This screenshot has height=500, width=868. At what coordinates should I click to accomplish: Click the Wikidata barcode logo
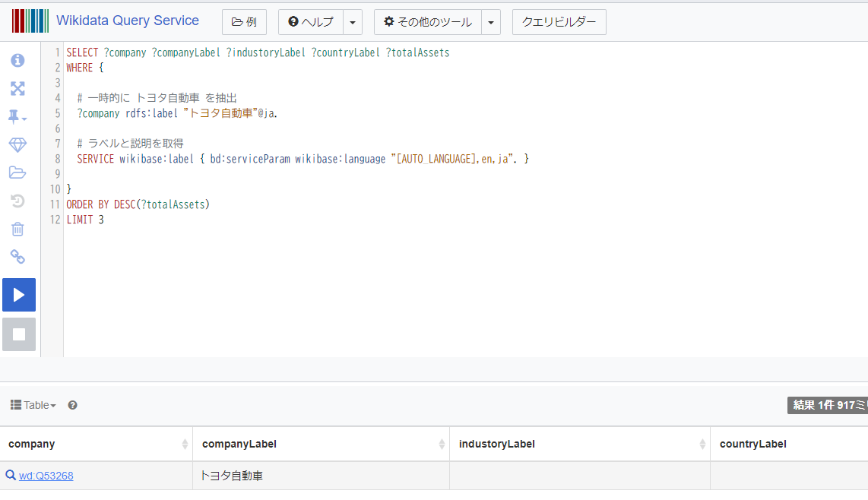pyautogui.click(x=30, y=21)
